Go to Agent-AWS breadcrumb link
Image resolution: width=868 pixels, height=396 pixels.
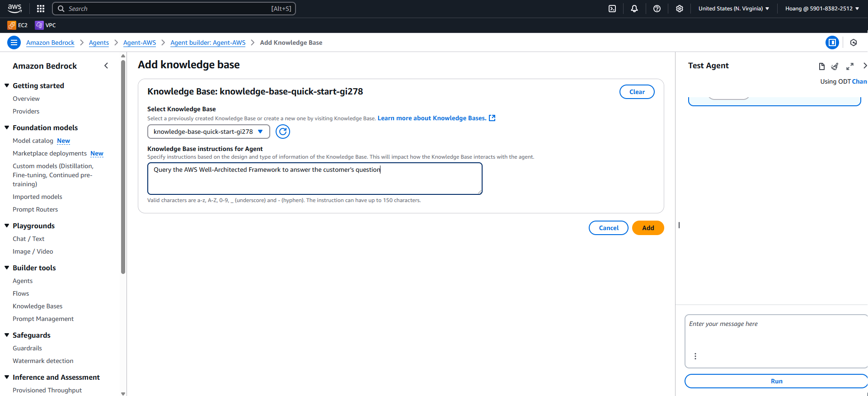140,42
